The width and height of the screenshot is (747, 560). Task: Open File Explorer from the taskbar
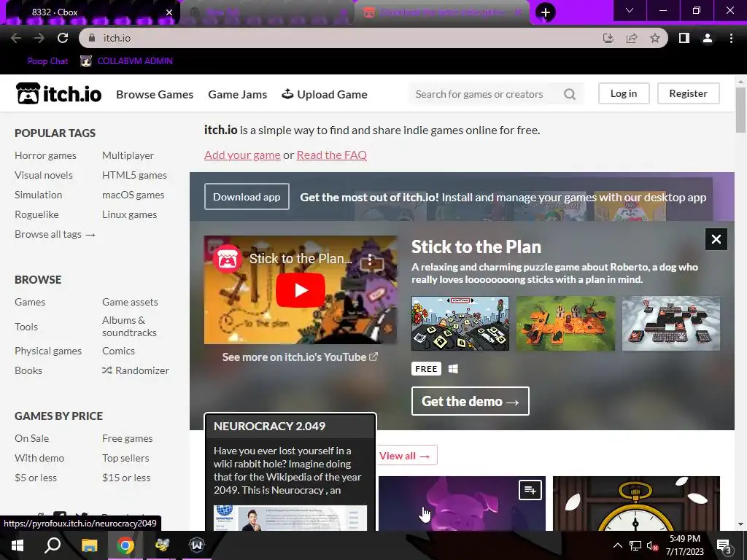tap(89, 545)
